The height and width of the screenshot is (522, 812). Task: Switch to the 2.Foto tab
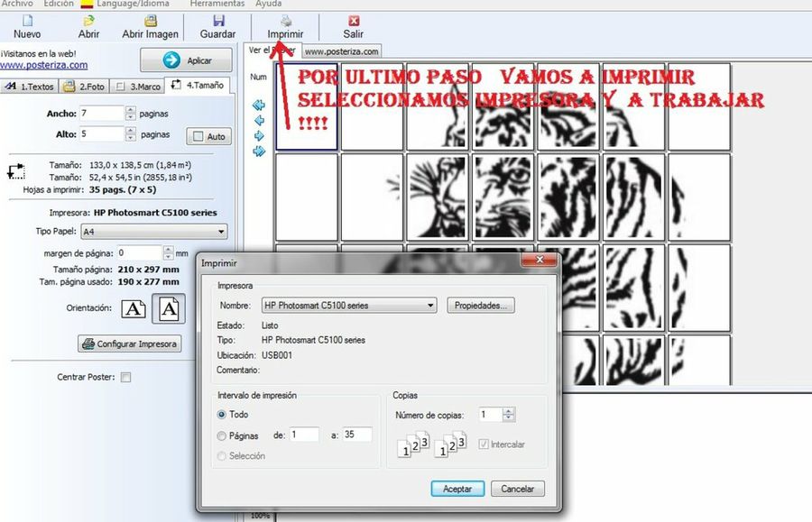(86, 87)
